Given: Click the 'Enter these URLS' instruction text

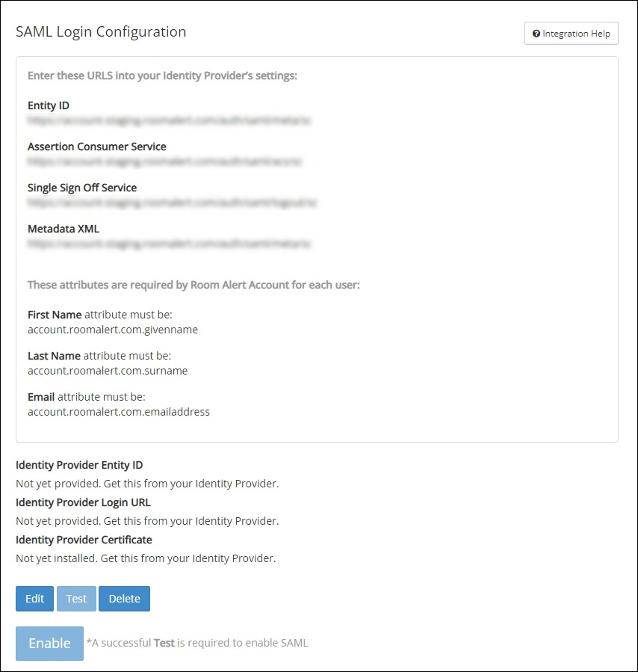Looking at the screenshot, I should tap(163, 75).
